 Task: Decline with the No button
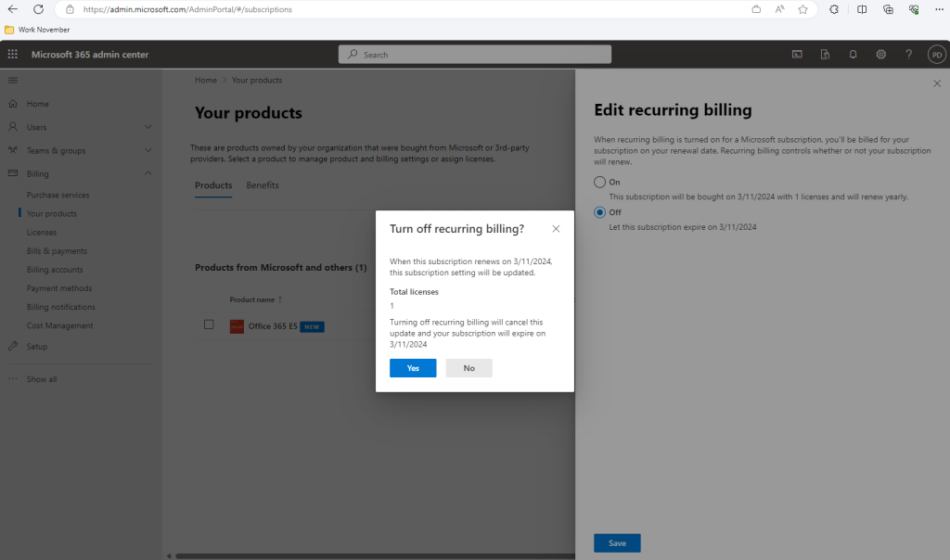click(469, 368)
